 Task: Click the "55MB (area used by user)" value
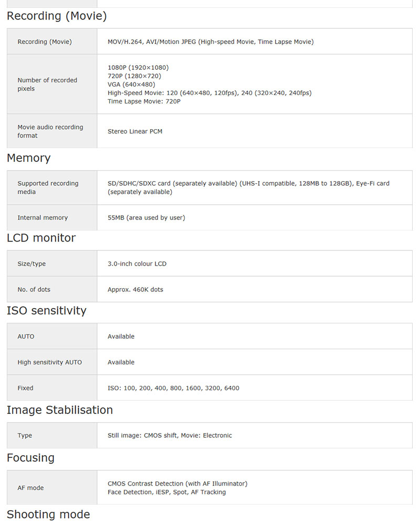pos(146,218)
